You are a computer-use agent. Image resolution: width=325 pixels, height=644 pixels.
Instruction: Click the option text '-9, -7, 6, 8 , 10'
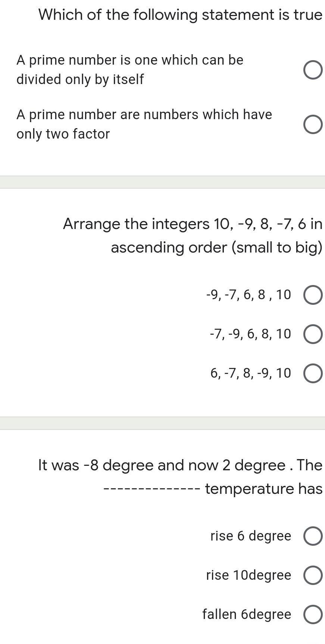(x=249, y=295)
